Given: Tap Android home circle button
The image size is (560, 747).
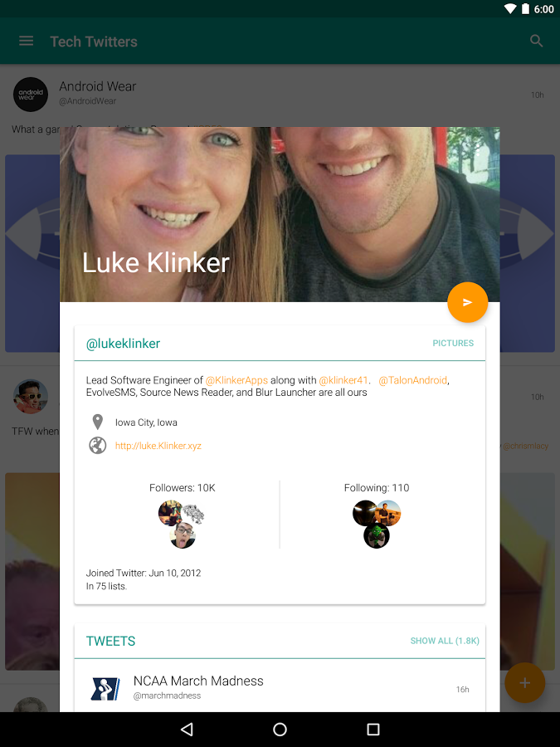Looking at the screenshot, I should (x=280, y=730).
